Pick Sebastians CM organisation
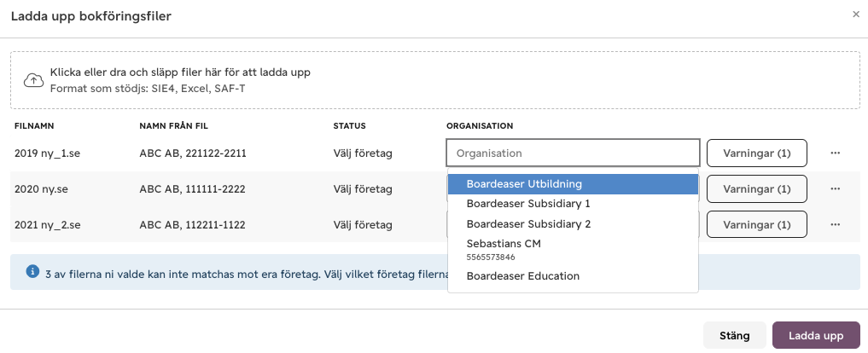 click(x=573, y=250)
